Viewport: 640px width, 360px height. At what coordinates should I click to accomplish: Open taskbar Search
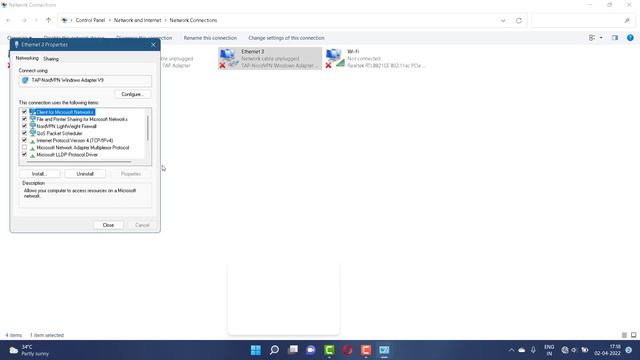274,350
